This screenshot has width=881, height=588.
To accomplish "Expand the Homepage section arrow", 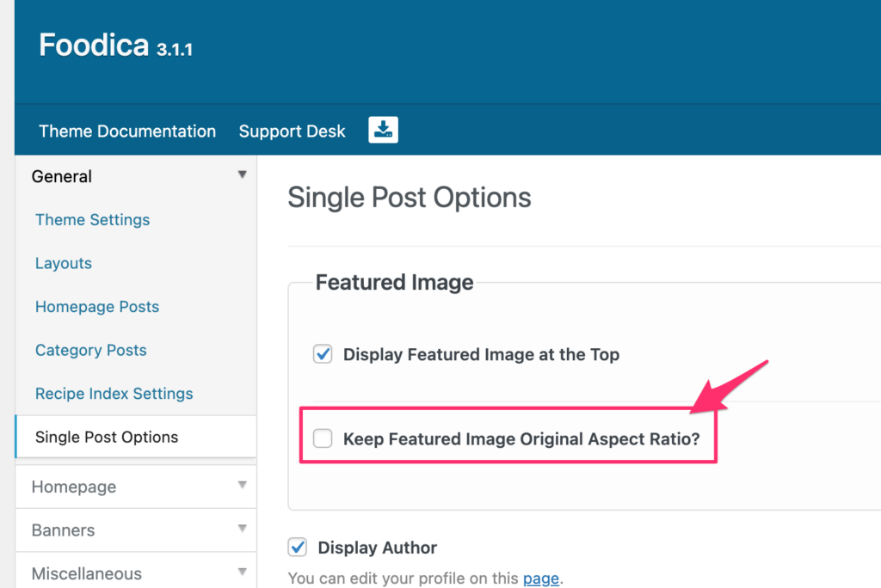I will point(242,485).
